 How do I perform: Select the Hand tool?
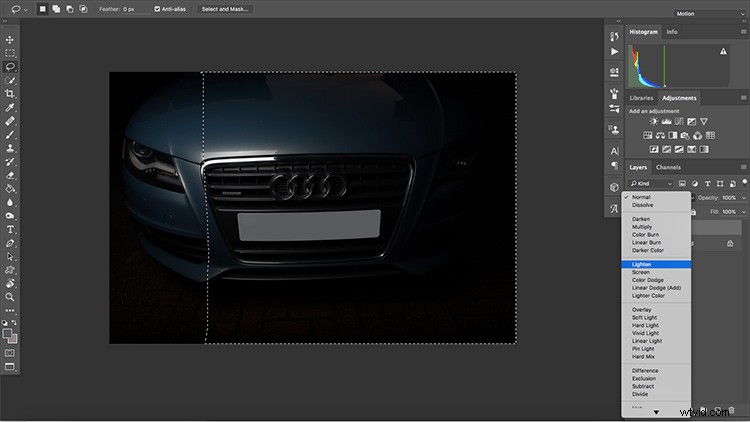[x=10, y=283]
